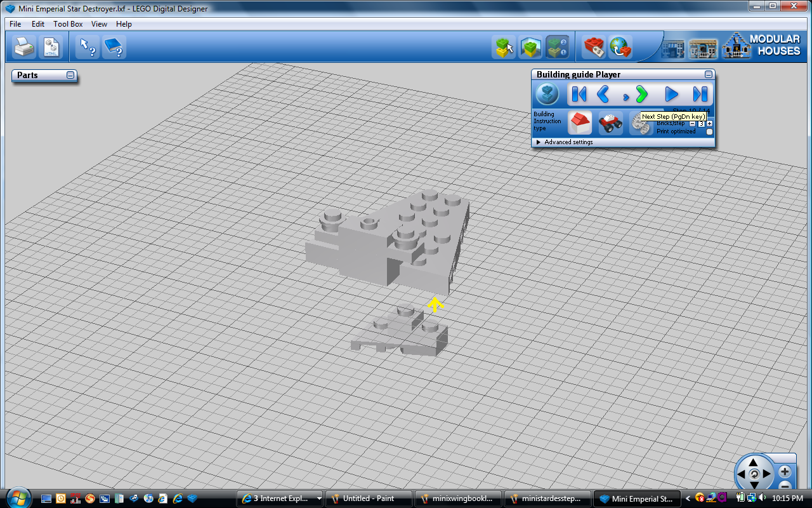This screenshot has width=812, height=508.
Task: Jump to the last building step
Action: [x=700, y=95]
